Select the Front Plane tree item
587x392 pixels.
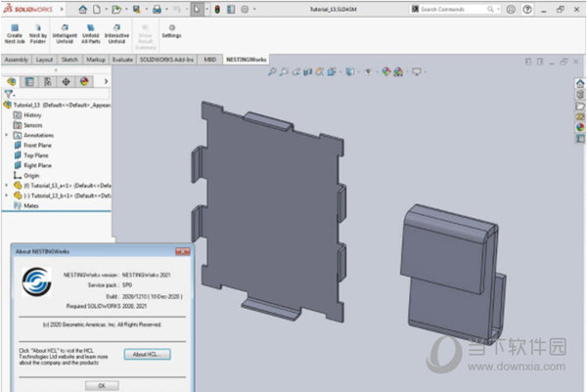coord(33,145)
